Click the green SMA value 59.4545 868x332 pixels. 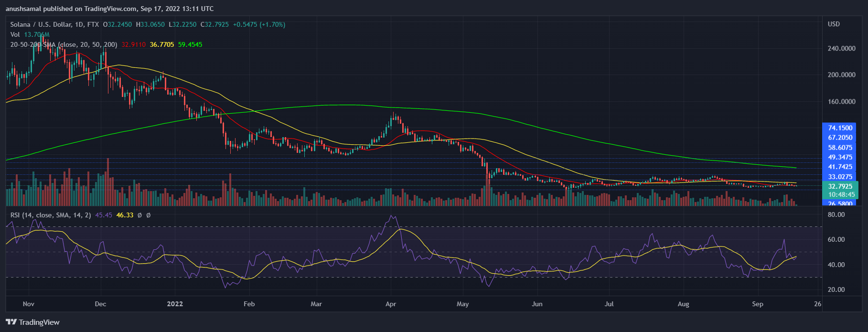click(x=190, y=44)
